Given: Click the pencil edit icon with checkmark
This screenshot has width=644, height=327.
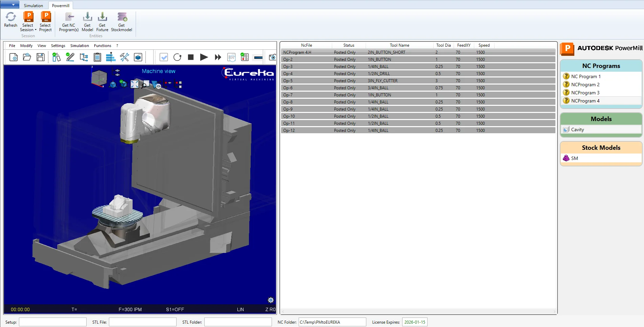Looking at the screenshot, I should (70, 57).
